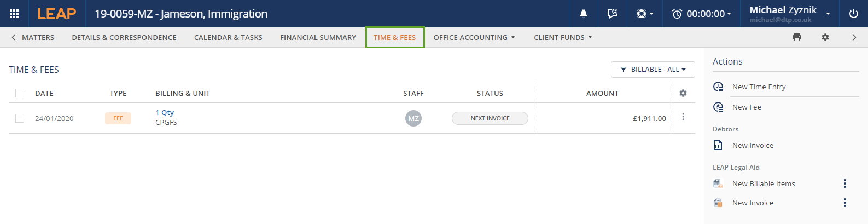Click the New Time Entry action
868x224 pixels.
tap(759, 87)
